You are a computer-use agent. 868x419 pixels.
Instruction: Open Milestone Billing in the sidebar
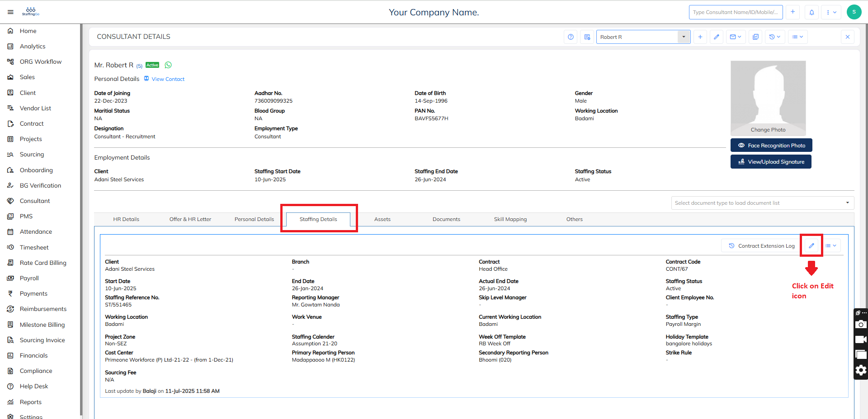[42, 325]
